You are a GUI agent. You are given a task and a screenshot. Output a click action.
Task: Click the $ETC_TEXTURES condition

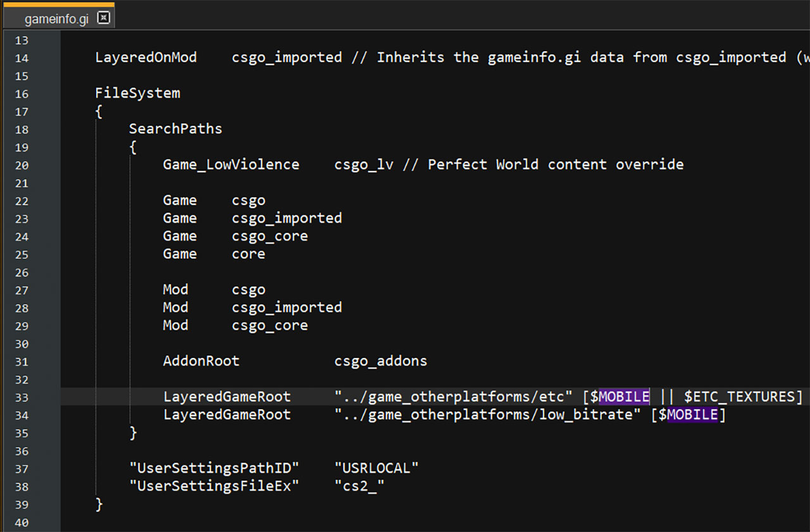[738, 397]
